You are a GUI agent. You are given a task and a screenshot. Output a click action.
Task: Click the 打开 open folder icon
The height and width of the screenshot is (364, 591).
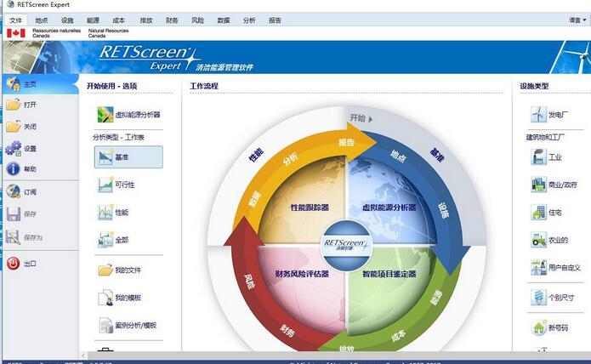click(x=14, y=105)
